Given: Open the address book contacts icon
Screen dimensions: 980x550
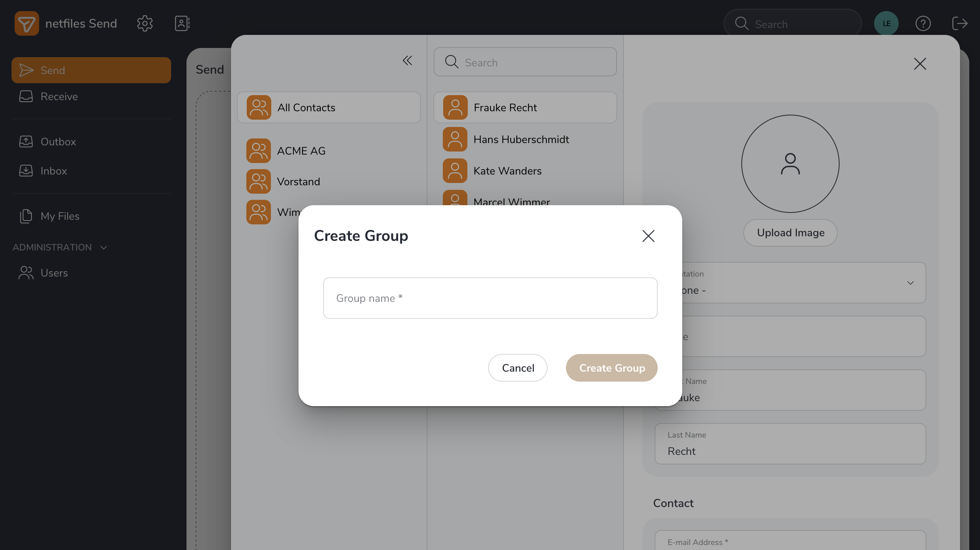Looking at the screenshot, I should tap(182, 23).
